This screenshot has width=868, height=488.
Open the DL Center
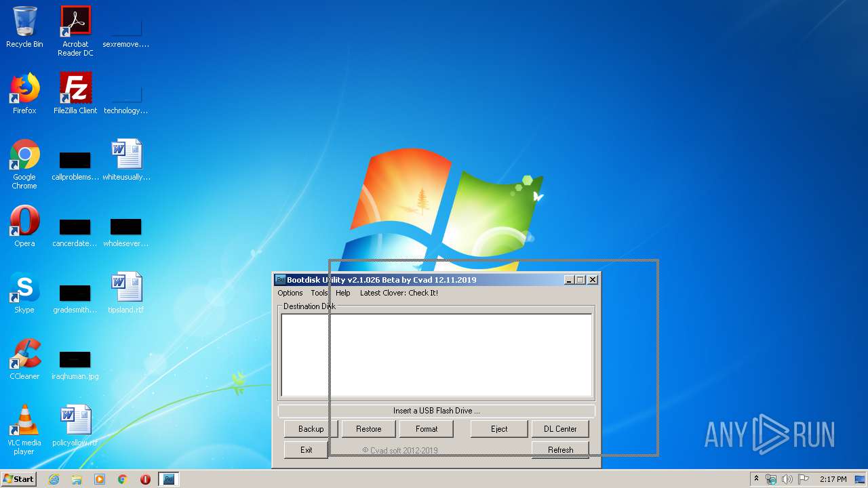click(560, 429)
